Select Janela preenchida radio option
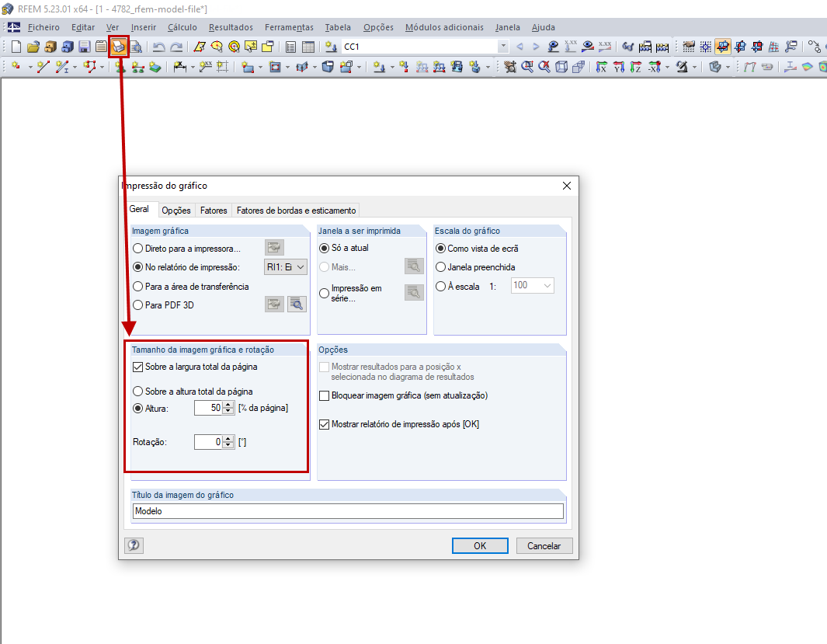The width and height of the screenshot is (827, 644). pos(440,267)
